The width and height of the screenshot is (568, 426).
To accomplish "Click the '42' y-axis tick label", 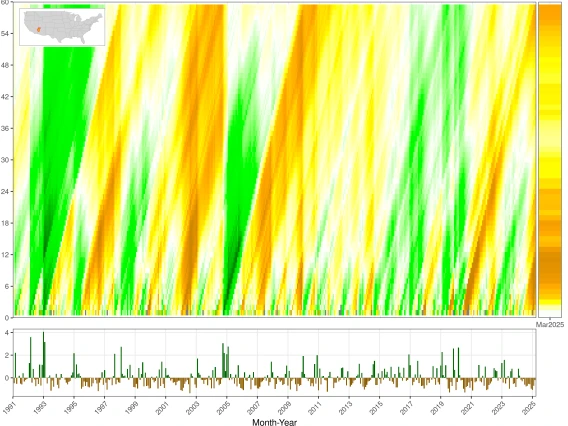I will (x=5, y=97).
